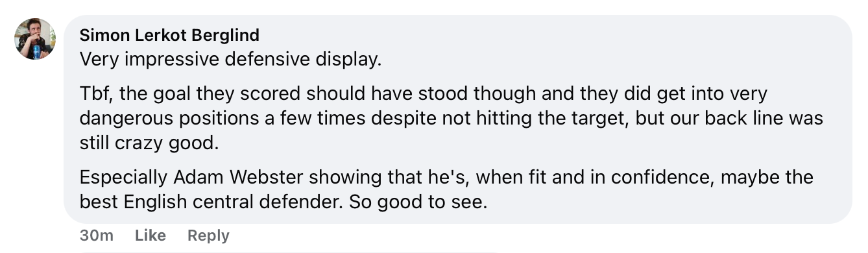The width and height of the screenshot is (868, 253).
Task: Click the sentence 'So good to see.'
Action: click(x=418, y=202)
